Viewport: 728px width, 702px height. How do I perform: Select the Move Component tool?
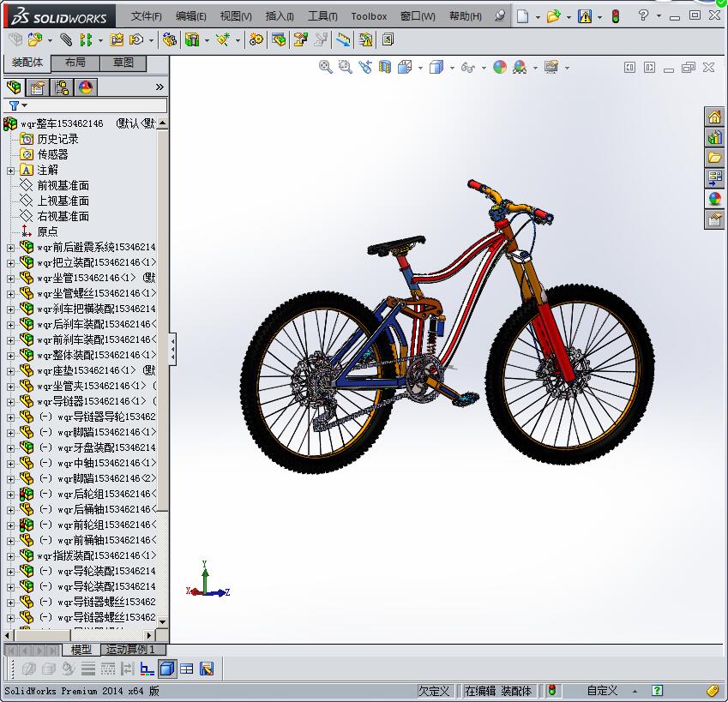136,40
